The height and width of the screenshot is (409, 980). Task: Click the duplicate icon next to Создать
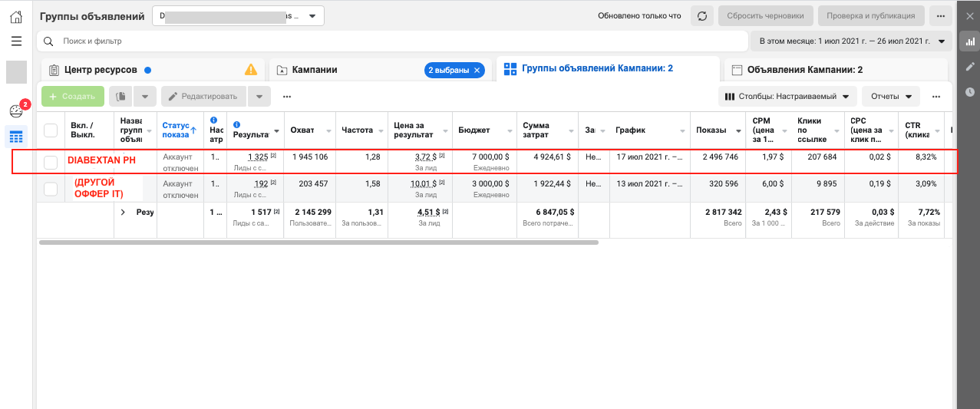[120, 97]
